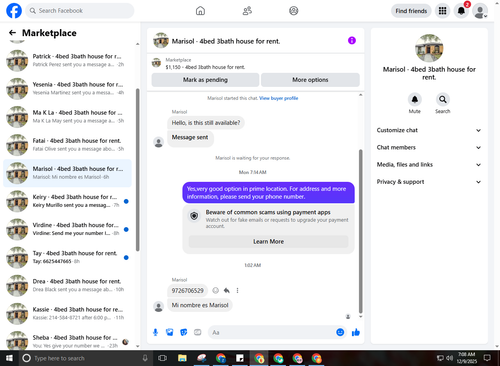This screenshot has height=366, width=500.
Task: Open Patrick's house rent conversation
Action: (67, 60)
